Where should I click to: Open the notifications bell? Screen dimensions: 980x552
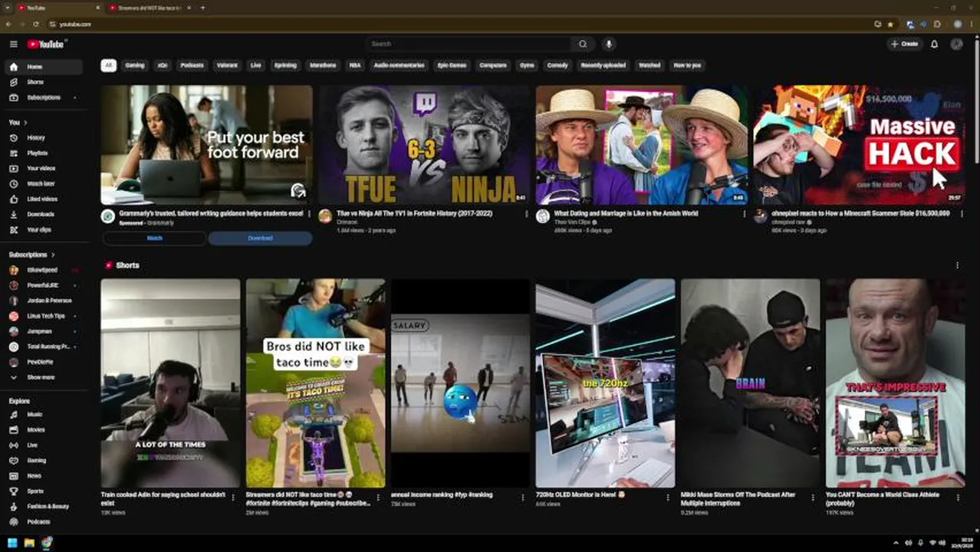click(x=934, y=44)
